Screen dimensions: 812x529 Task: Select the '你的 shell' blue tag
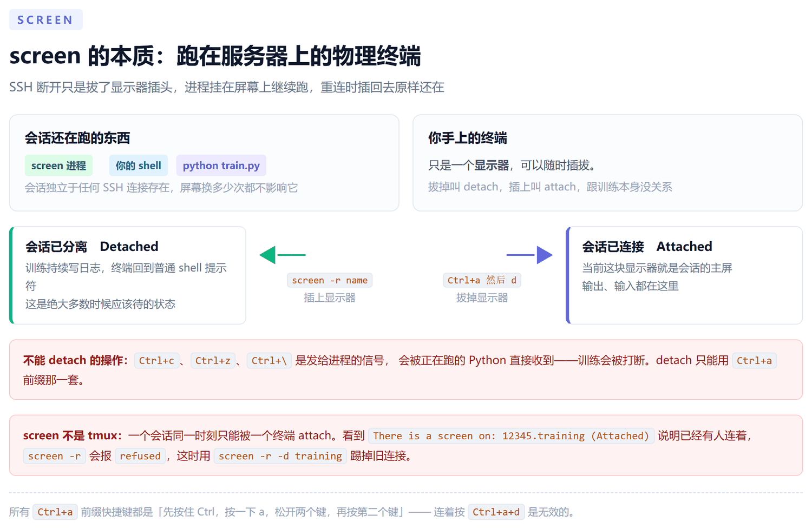[138, 166]
